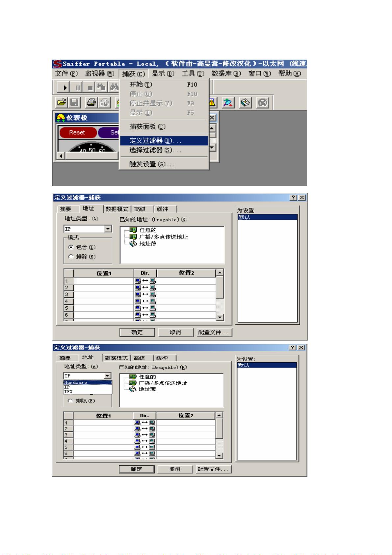This screenshot has width=392, height=555.
Task: Select 任意的 tree item in first filter dialog
Action: 148,230
